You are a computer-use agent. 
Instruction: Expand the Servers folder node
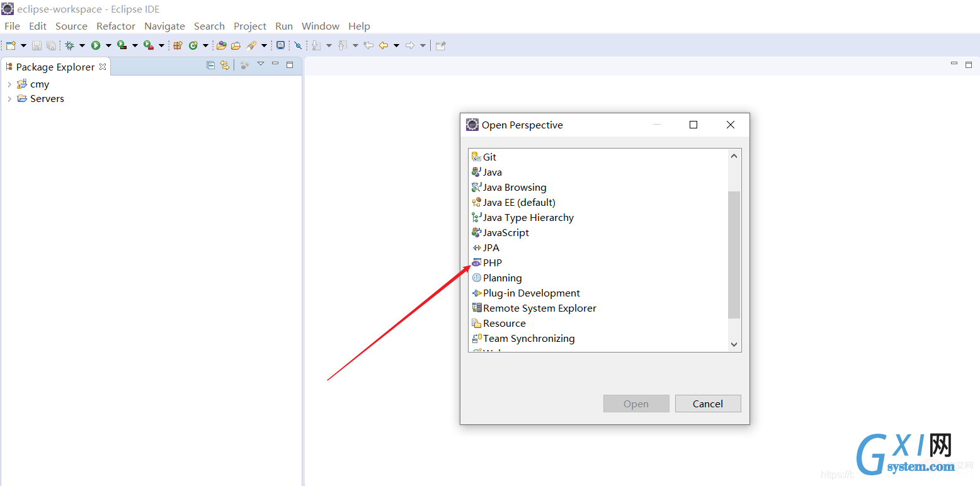coord(9,99)
